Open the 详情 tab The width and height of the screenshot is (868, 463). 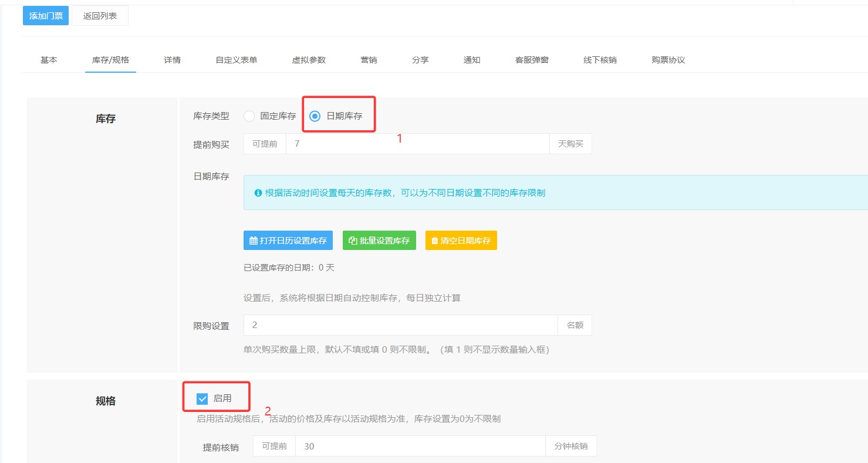(x=172, y=60)
